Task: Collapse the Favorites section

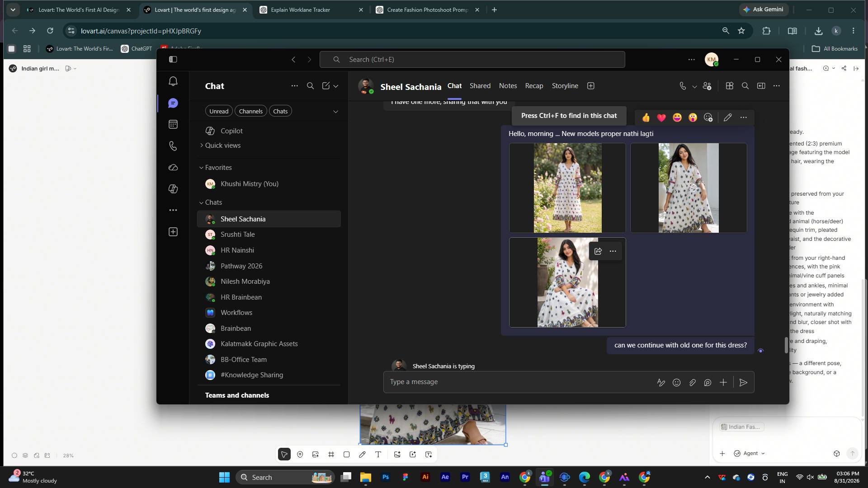Action: click(x=216, y=168)
